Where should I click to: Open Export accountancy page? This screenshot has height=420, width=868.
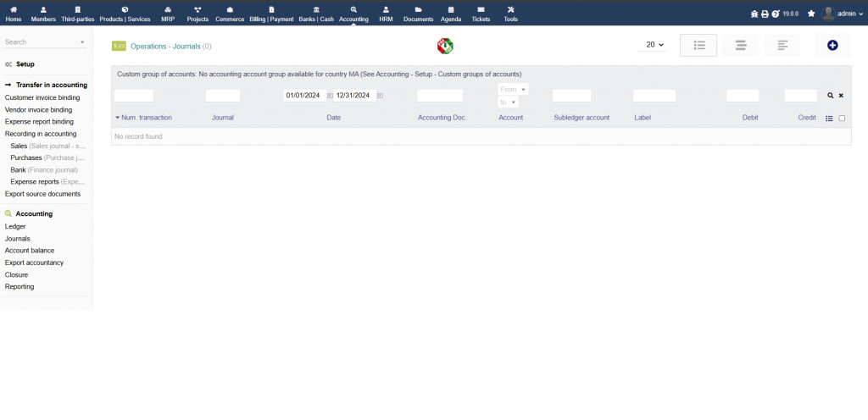click(34, 262)
